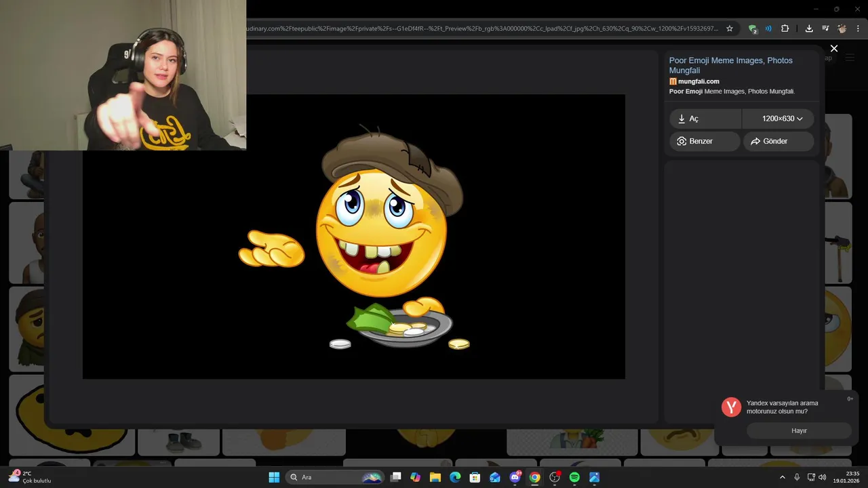
Task: Click the Benzer similar-images button
Action: [705, 141]
